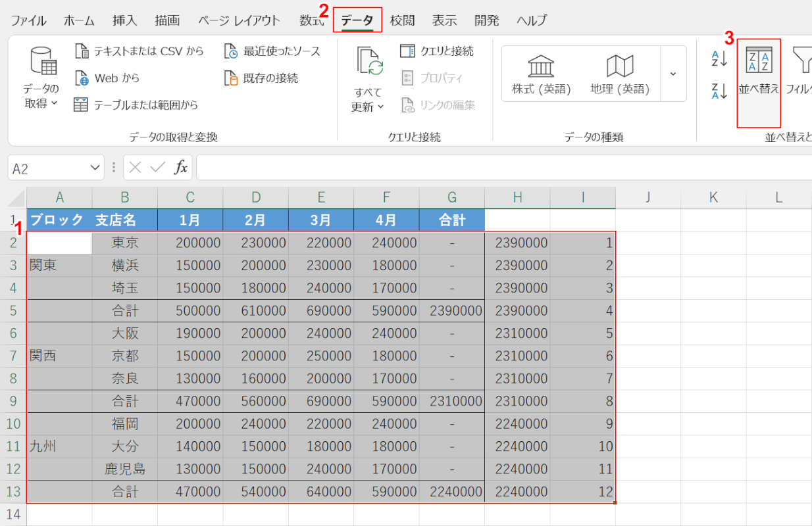Click Web から data source
Viewport: 812px width, 526px height.
[x=107, y=78]
